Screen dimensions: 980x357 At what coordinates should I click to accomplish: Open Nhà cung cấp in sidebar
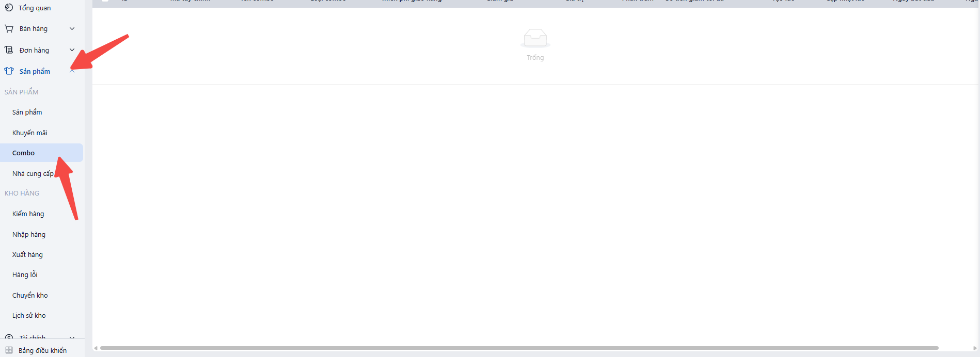click(33, 173)
